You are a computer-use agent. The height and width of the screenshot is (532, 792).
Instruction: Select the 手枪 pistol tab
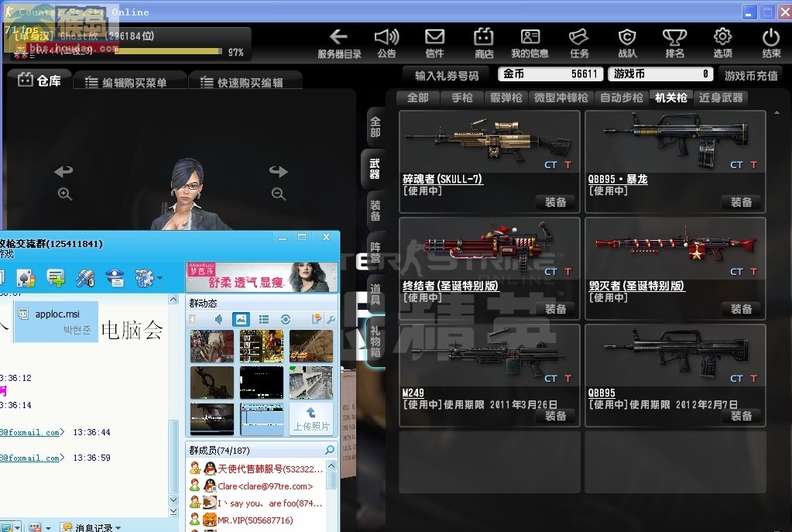point(461,98)
